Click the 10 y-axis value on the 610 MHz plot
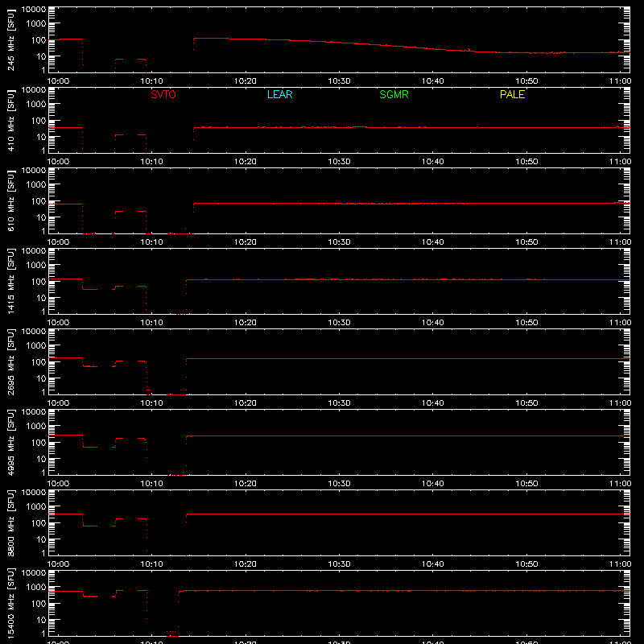 41,217
